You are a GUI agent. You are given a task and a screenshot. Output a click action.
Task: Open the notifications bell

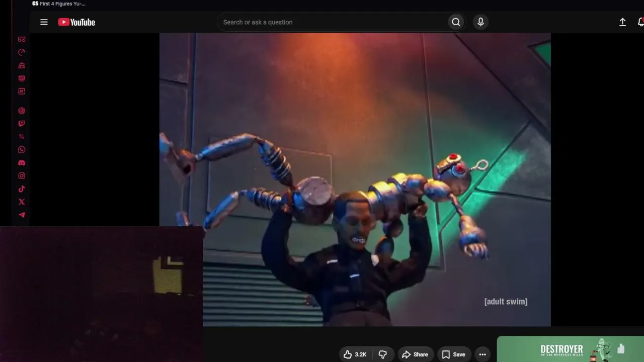point(640,22)
